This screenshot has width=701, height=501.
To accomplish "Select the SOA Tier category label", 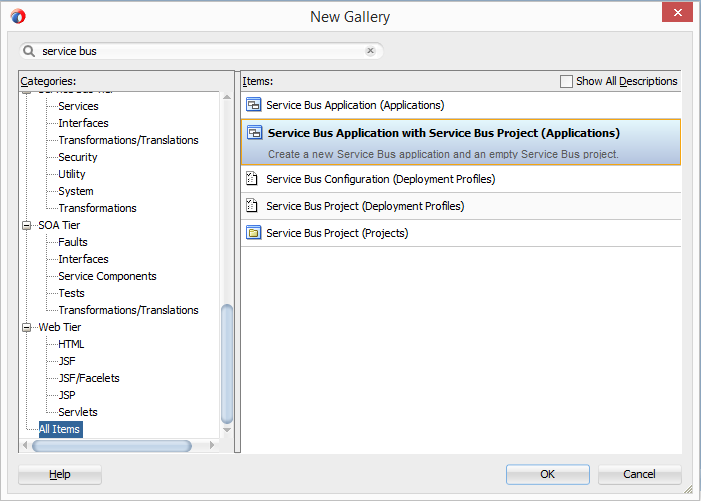I will tap(59, 225).
